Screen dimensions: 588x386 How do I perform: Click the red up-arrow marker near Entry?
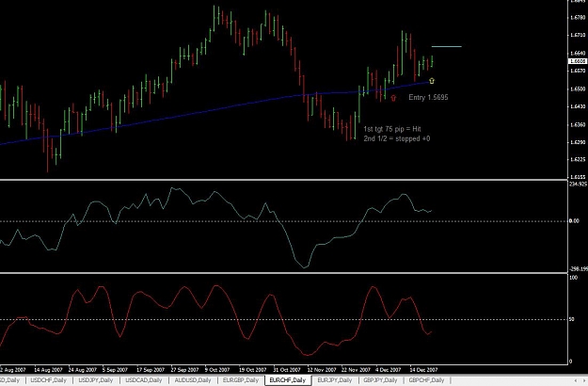[393, 98]
